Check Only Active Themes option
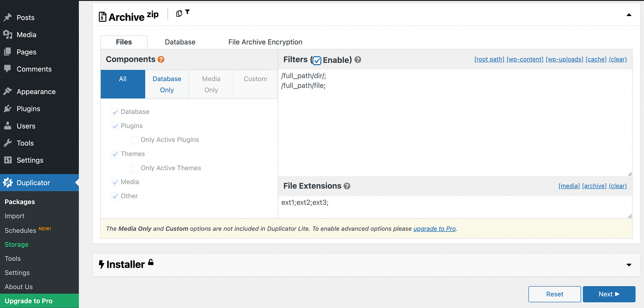Viewport: 644px width, 308px height. coord(135,168)
